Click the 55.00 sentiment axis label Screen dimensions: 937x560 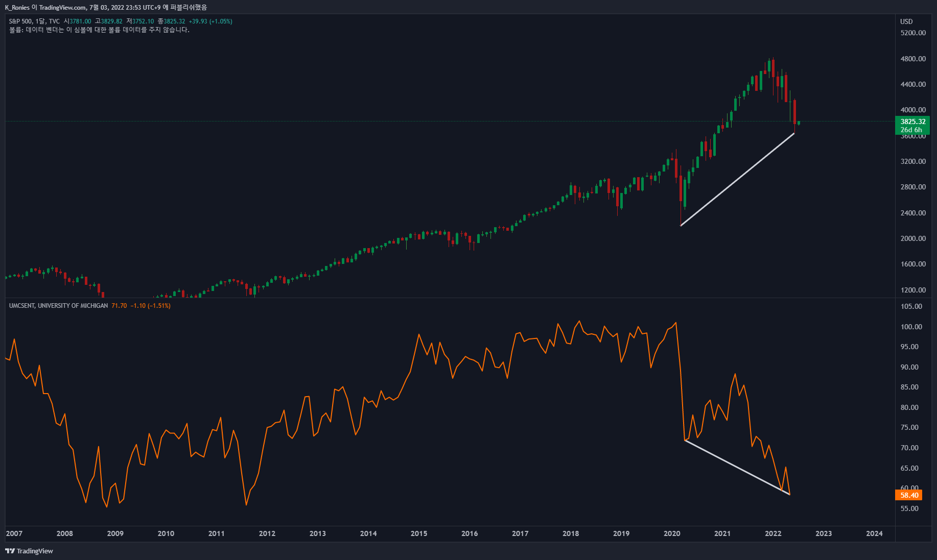[909, 508]
